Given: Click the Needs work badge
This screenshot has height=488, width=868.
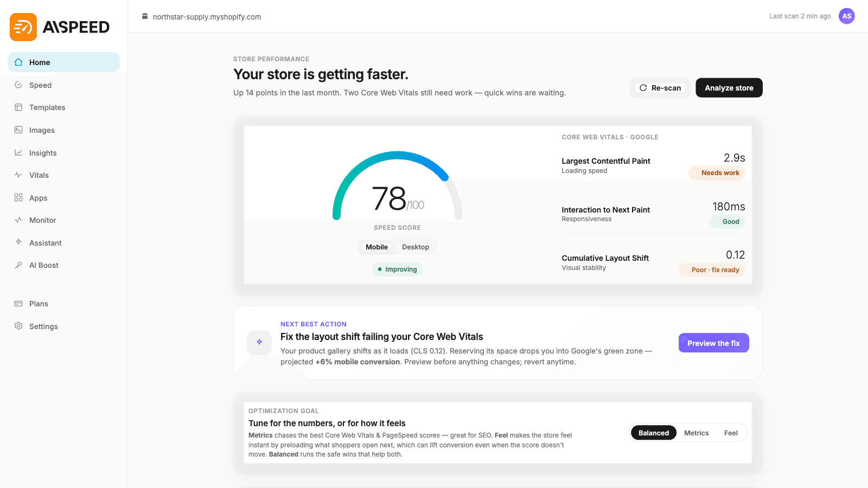Looking at the screenshot, I should click(717, 173).
